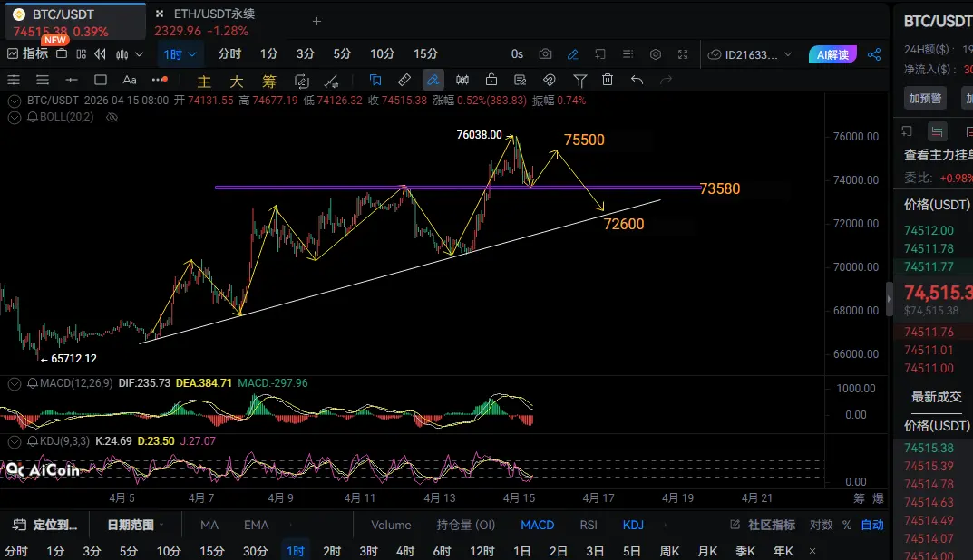Toggle the KDJ indicator at bottom bar
Screen dimensions: 973x560
[633, 525]
